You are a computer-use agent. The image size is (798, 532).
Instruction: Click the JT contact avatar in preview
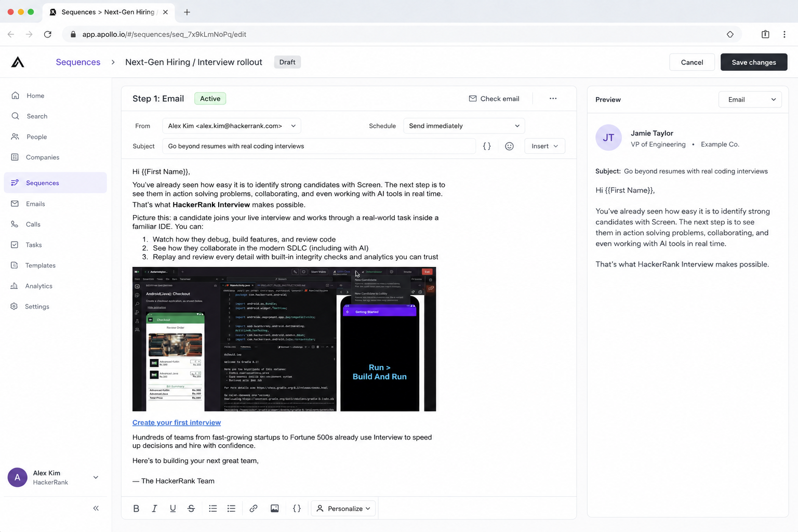[x=608, y=138]
